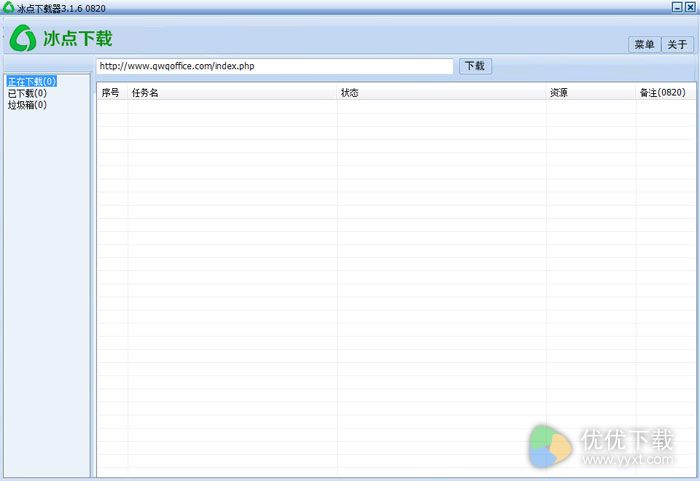The image size is (700, 481).
Task: Click the small title bar app icon
Action: (x=8, y=7)
